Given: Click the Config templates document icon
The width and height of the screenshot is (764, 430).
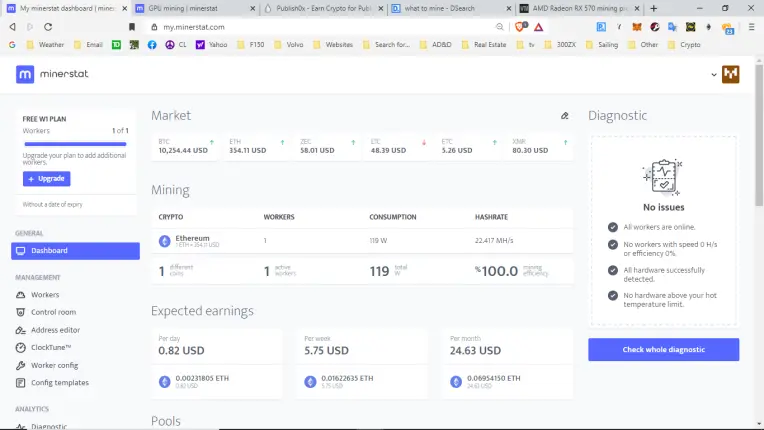Looking at the screenshot, I should click(x=20, y=383).
